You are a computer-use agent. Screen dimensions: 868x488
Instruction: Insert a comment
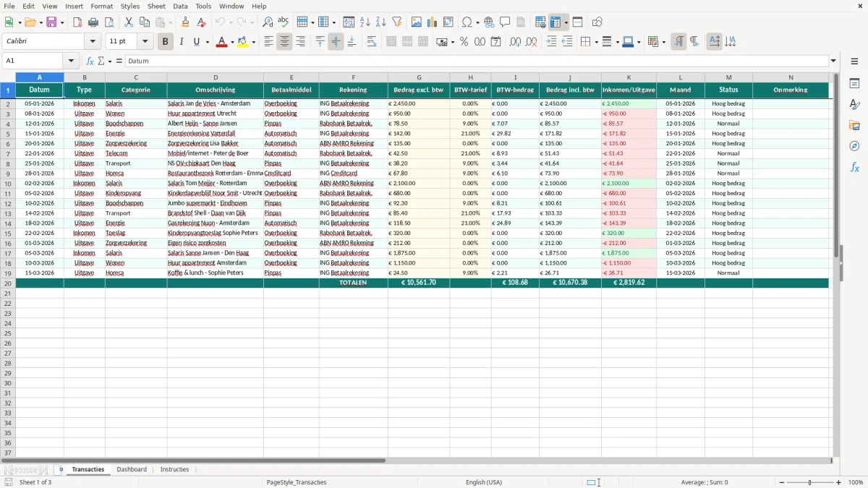point(505,22)
